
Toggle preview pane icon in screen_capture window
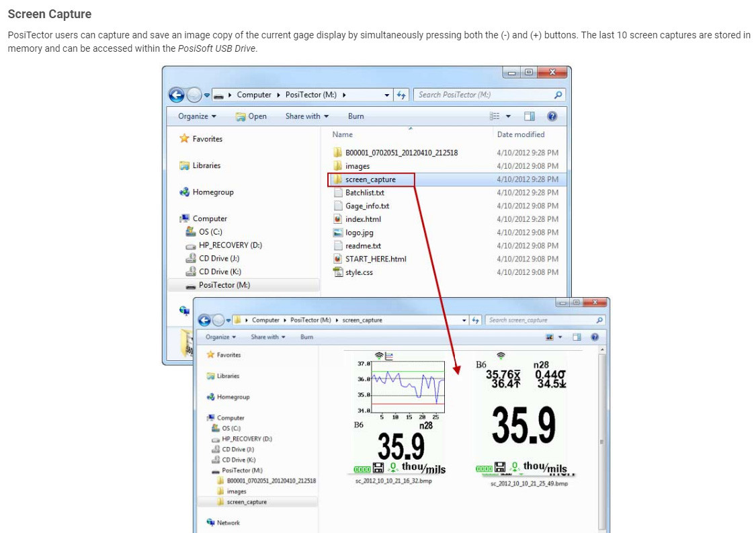tap(577, 337)
